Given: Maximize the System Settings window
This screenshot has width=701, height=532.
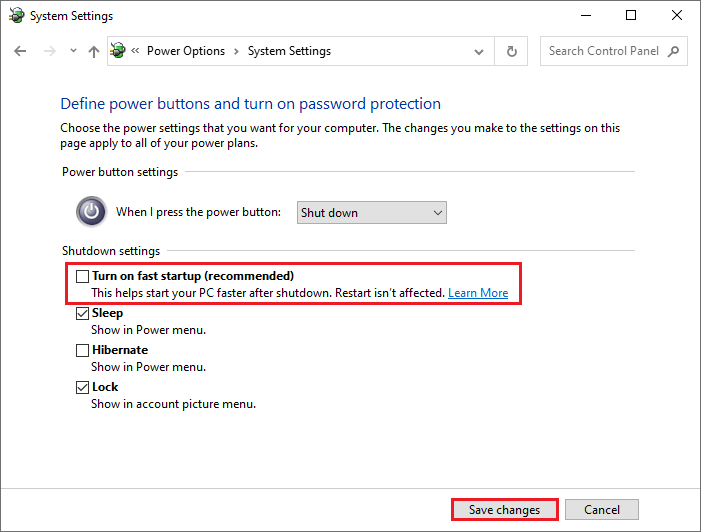Looking at the screenshot, I should 631,15.
